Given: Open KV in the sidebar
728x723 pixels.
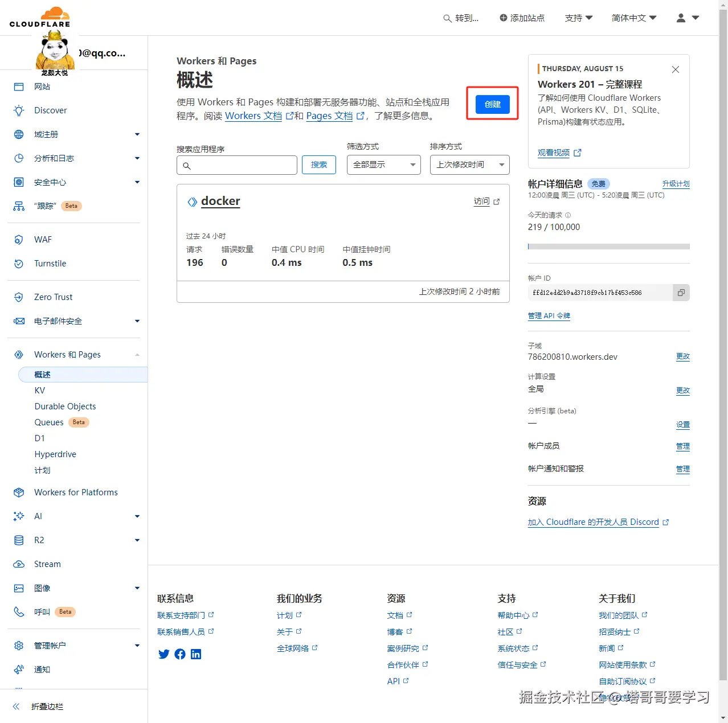Looking at the screenshot, I should (x=40, y=391).
